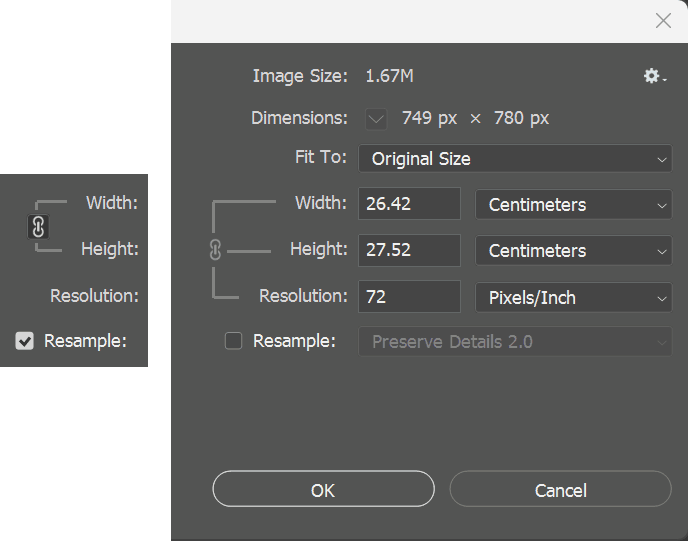Close the Image Size dialog
Viewport: 688px width, 543px height.
pos(663,21)
